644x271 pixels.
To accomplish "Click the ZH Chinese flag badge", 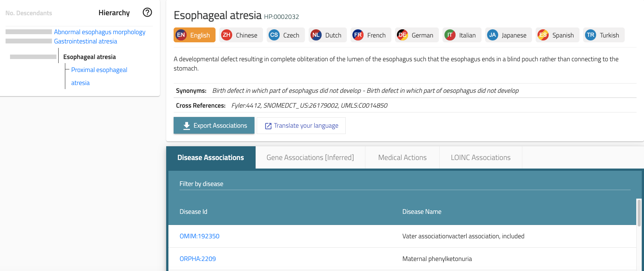I will [227, 35].
